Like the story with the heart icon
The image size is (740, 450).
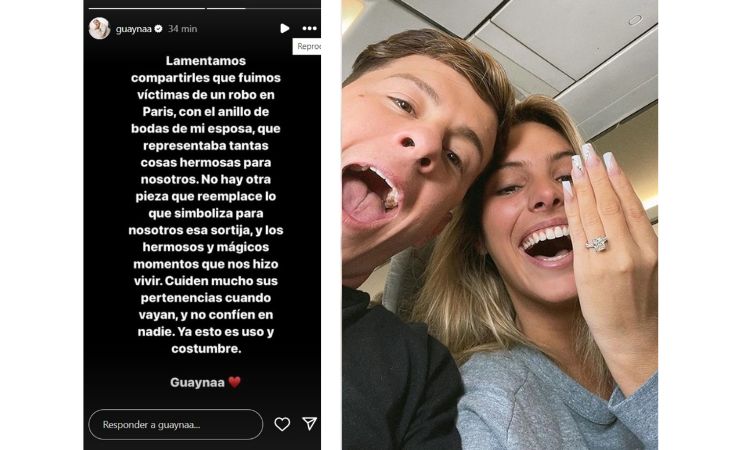[x=282, y=424]
